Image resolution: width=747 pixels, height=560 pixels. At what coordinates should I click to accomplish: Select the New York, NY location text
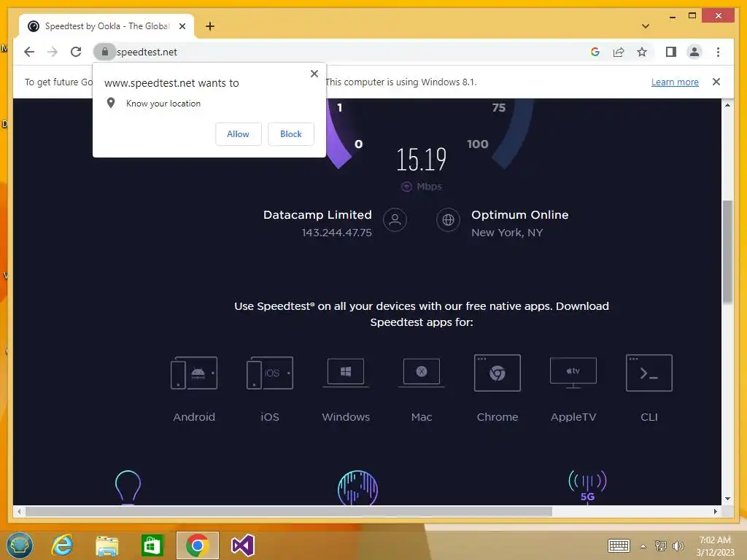tap(507, 233)
